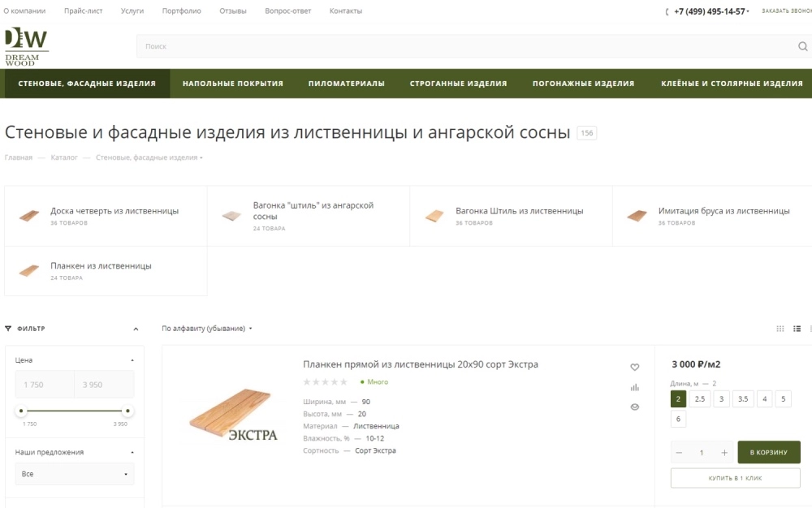Click the phone icon by number

667,11
